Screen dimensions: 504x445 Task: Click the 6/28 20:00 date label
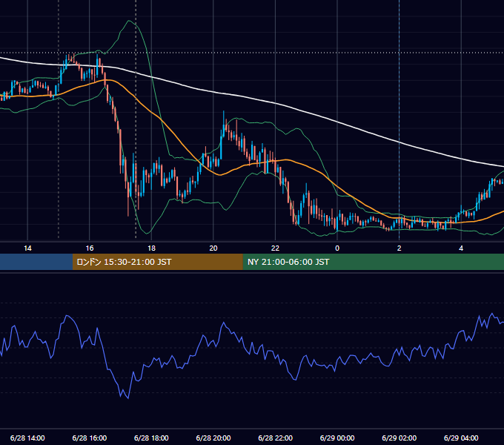(213, 438)
